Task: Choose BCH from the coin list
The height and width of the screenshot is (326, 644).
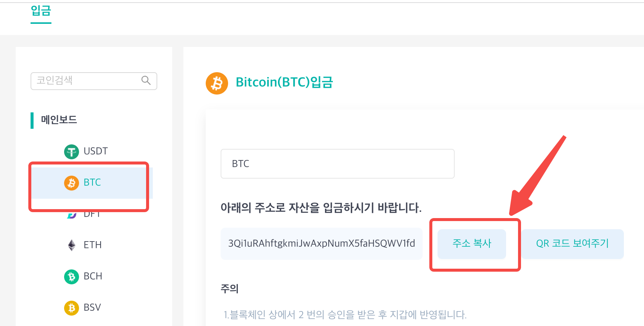Action: pyautogui.click(x=92, y=276)
